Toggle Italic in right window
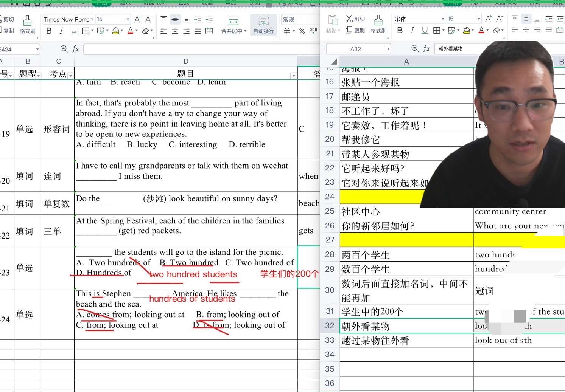The height and width of the screenshot is (392, 565). [412, 30]
